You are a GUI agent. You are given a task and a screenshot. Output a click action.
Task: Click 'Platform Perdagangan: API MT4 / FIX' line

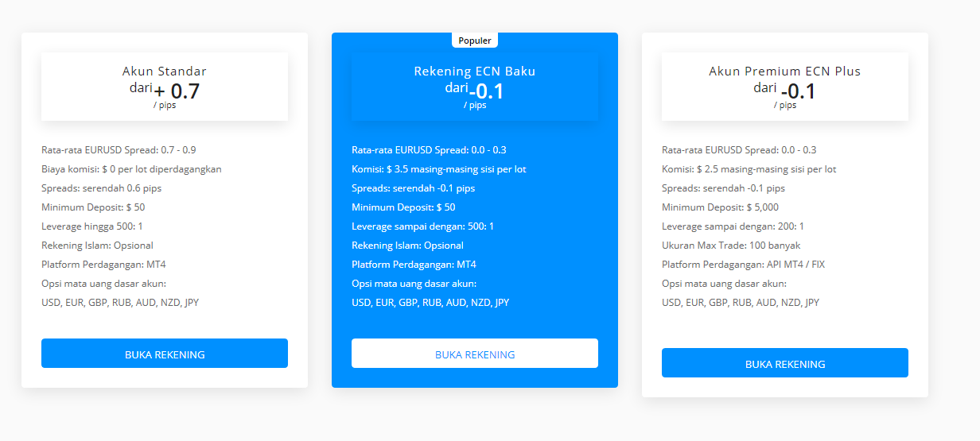(x=744, y=265)
